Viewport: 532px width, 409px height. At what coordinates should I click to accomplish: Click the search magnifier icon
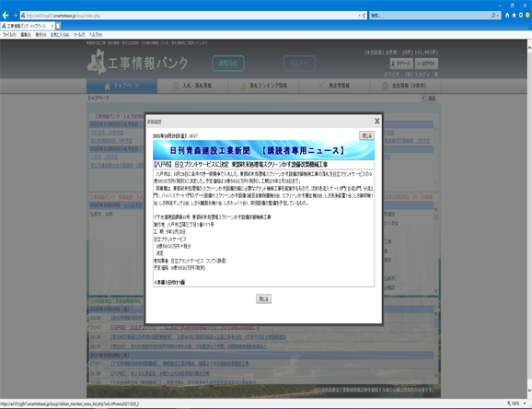tap(493, 16)
